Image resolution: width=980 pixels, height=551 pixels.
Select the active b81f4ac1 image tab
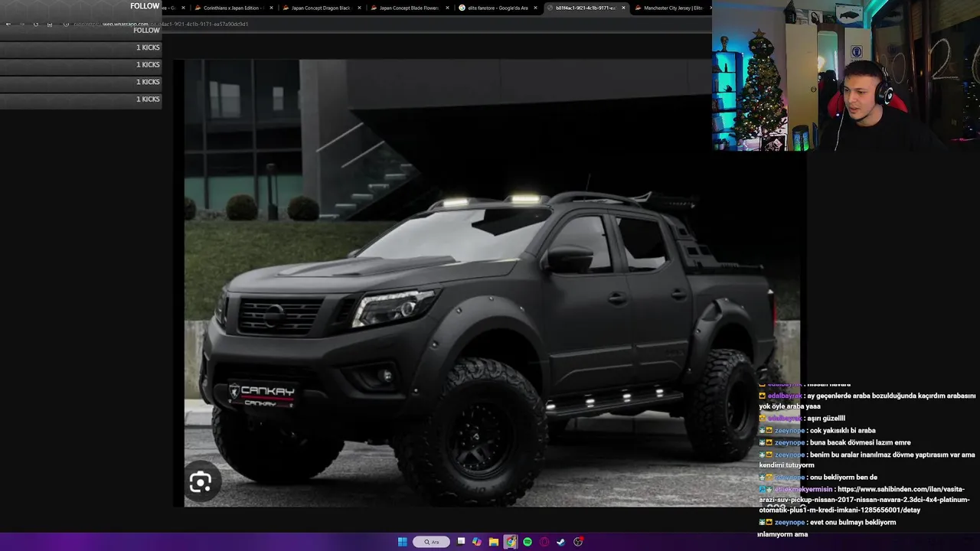click(x=585, y=8)
